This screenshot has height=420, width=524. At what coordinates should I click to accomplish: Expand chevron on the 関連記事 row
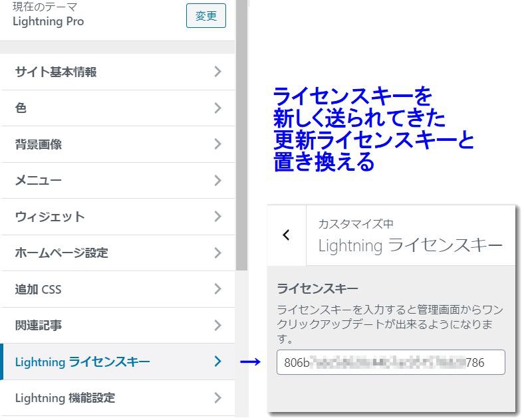(x=217, y=325)
